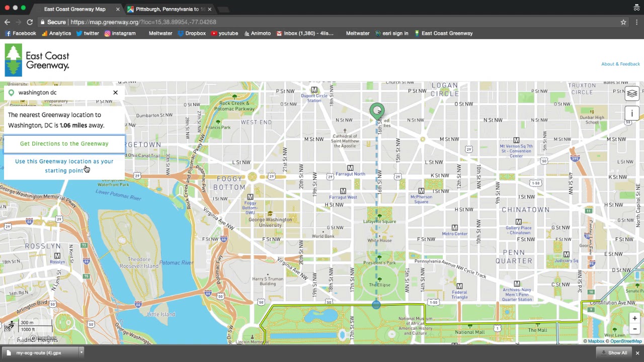Click the Farragut North metro icon
The width and height of the screenshot is (644, 362).
coord(350,168)
